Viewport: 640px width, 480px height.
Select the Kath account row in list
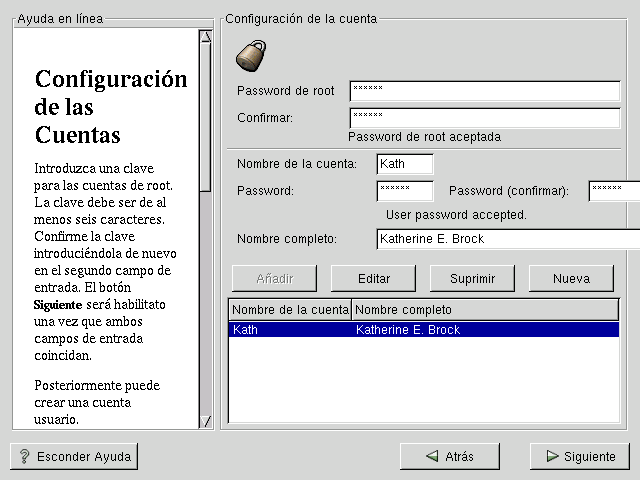pyautogui.click(x=424, y=329)
